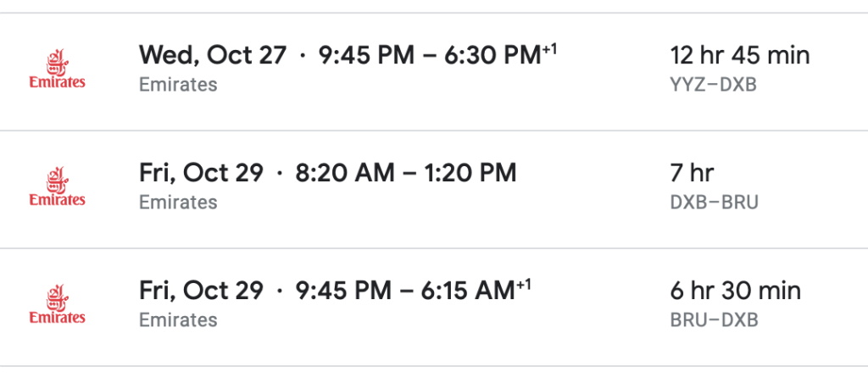Click the 7 hr flight duration

click(x=692, y=173)
